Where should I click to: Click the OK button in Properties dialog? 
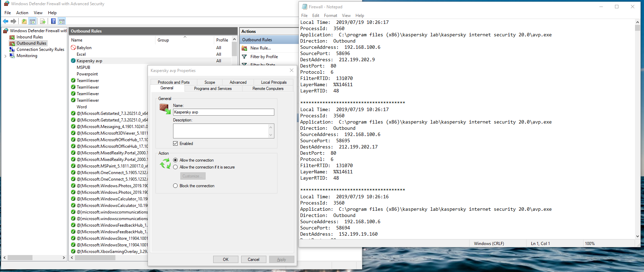point(226,260)
